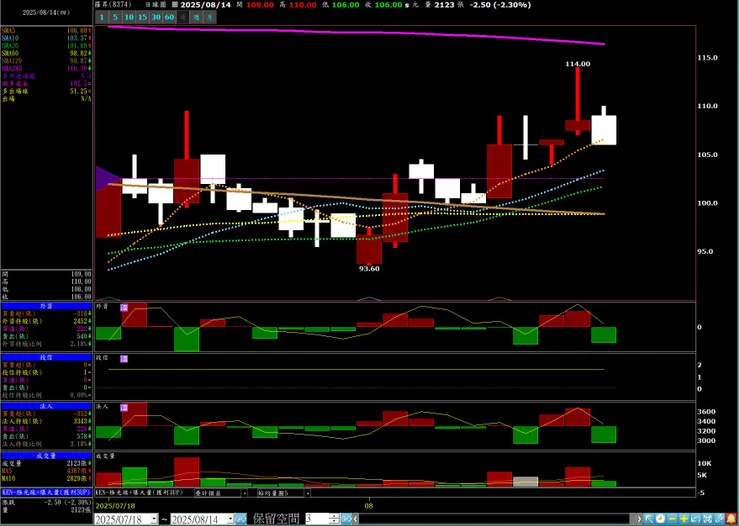The width and height of the screenshot is (740, 526).
Task: Click the GO button next to date range
Action: [x=240, y=519]
